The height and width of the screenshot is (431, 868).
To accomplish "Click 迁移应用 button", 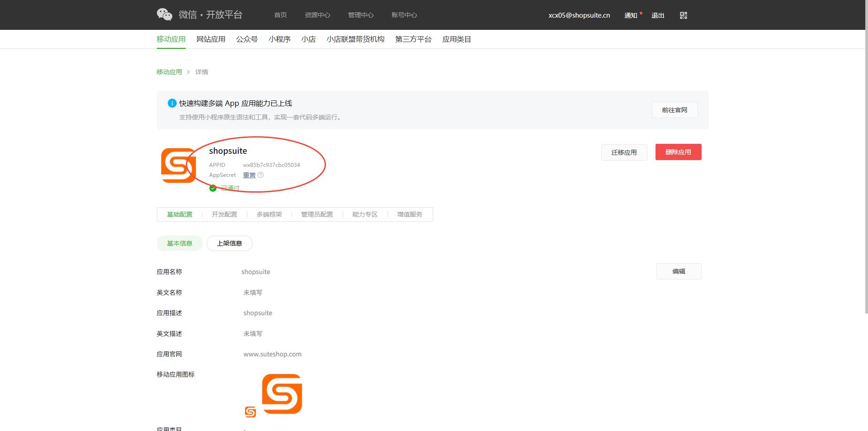I will pos(624,152).
